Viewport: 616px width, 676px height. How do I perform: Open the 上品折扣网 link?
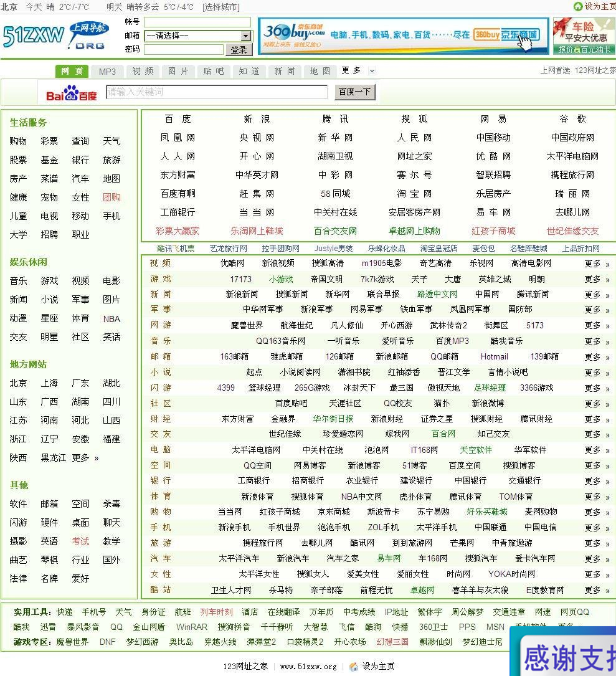tap(581, 249)
